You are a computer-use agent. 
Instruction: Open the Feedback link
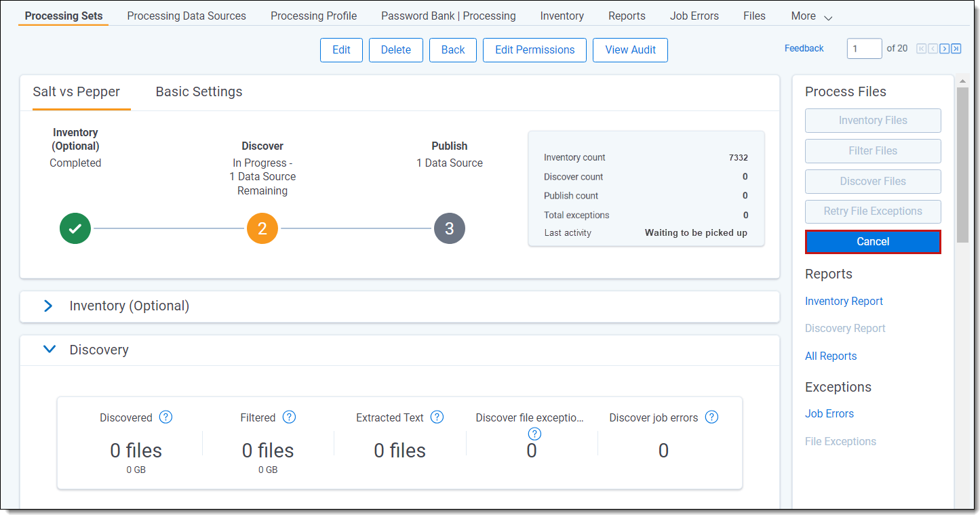(804, 48)
